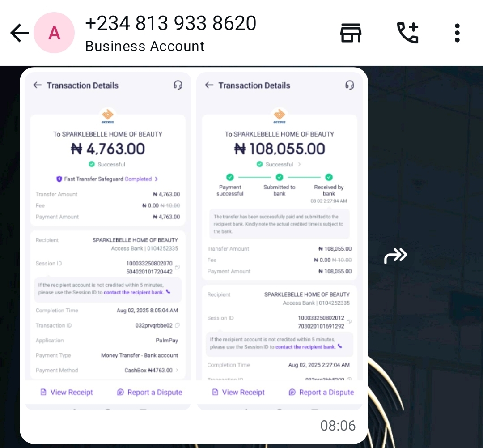Tap the headset support icon in right receipt
Image resolution: width=483 pixels, height=448 pixels.
click(x=349, y=85)
